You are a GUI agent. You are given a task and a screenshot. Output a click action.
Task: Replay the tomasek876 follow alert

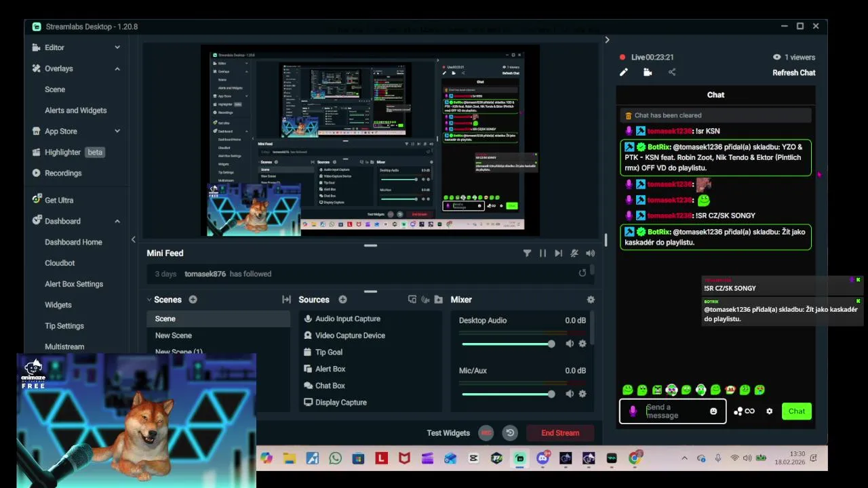click(582, 273)
